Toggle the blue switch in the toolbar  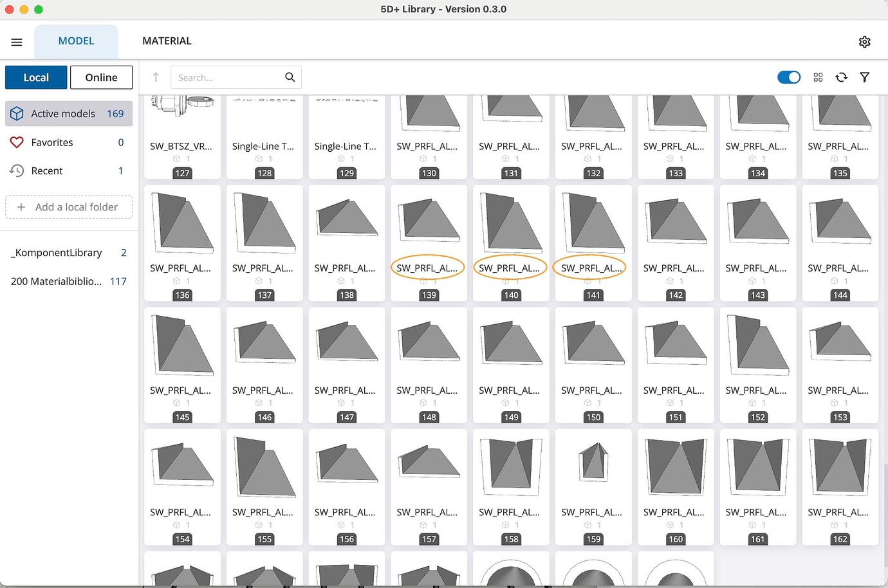pyautogui.click(x=788, y=77)
